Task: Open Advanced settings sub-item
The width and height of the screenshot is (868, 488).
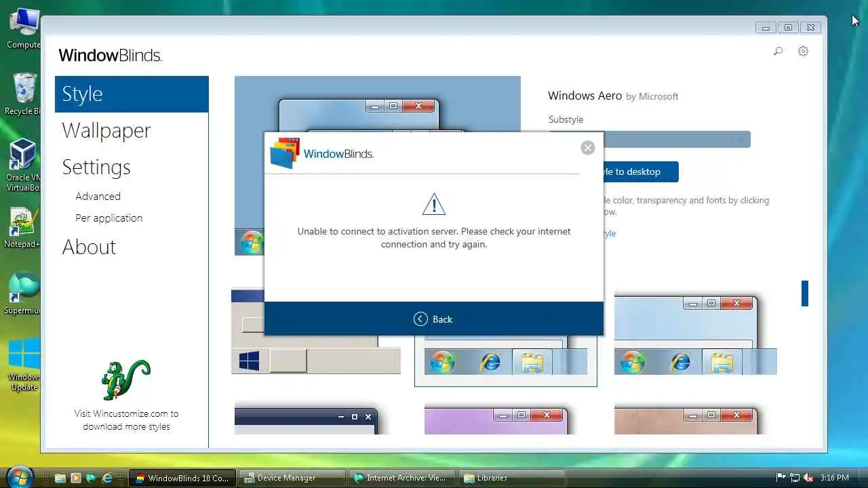Action: coord(98,196)
